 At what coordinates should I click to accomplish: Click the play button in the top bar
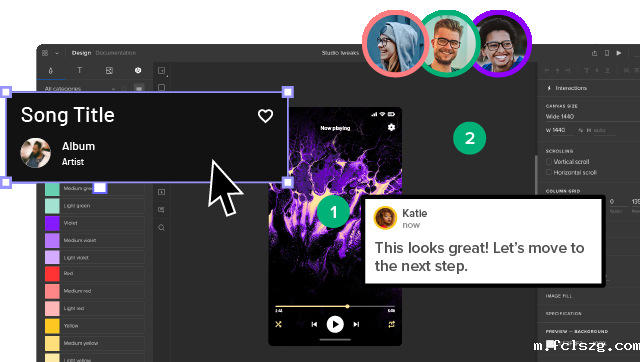click(619, 53)
